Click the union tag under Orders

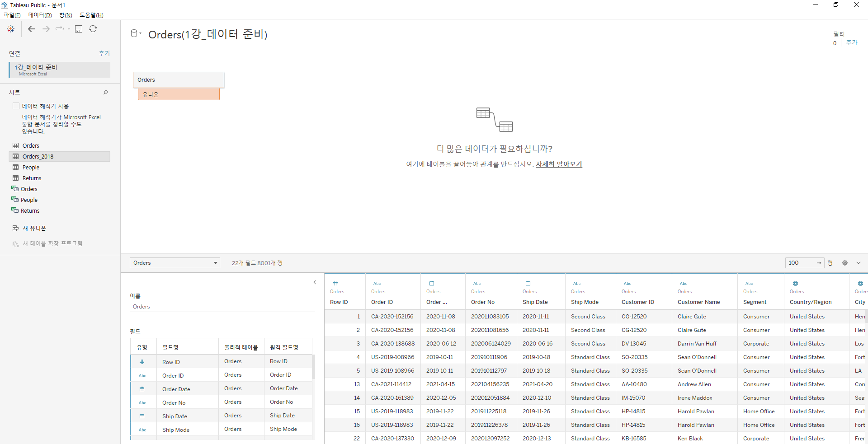(x=179, y=94)
